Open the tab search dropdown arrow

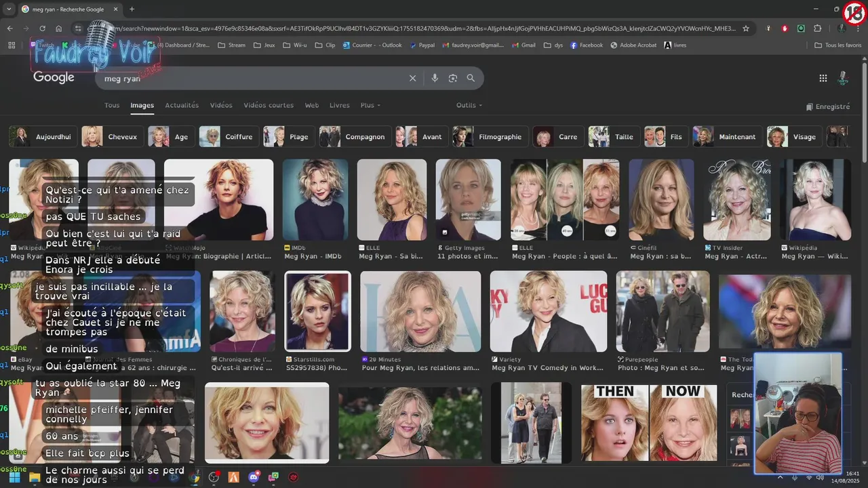click(x=9, y=9)
